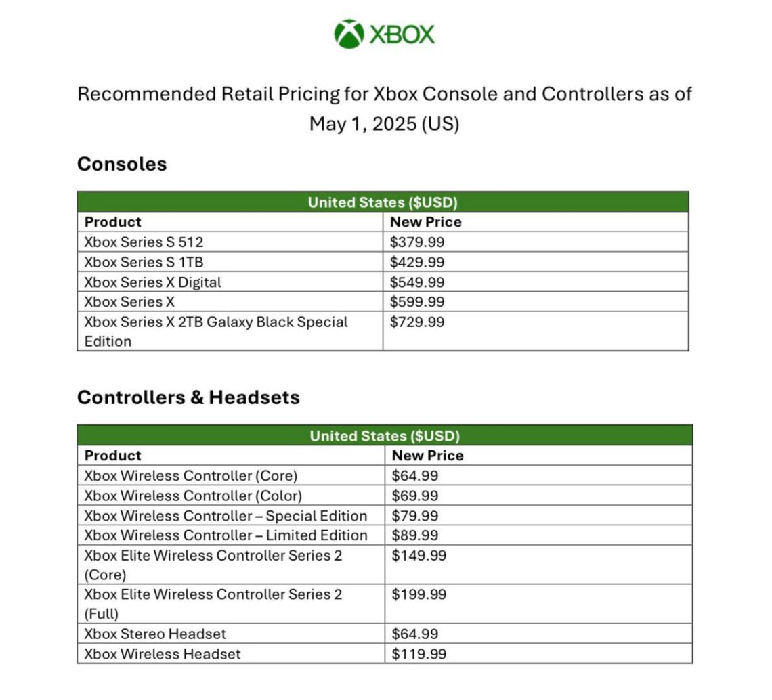
Task: Click the $729.99 price cell
Action: [417, 322]
